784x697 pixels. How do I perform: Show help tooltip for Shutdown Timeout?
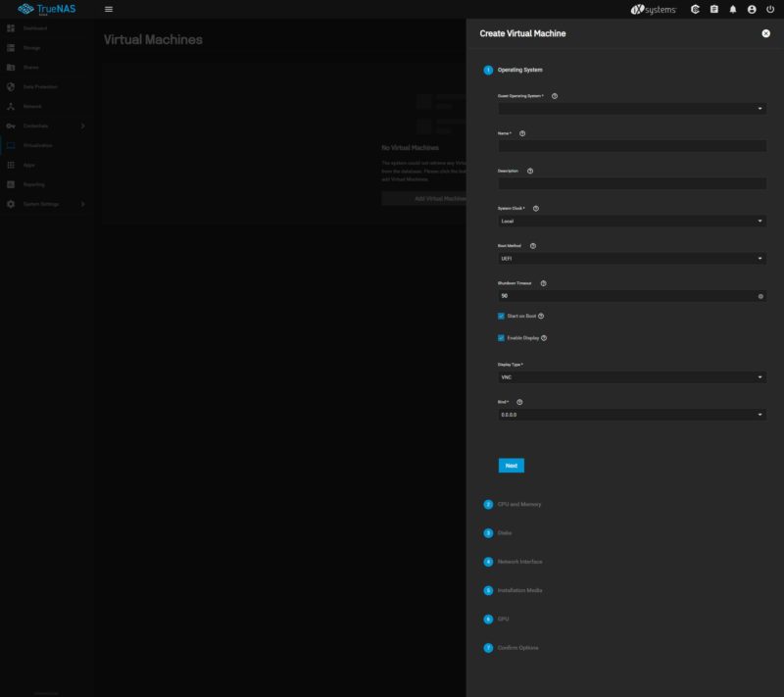pyautogui.click(x=543, y=283)
